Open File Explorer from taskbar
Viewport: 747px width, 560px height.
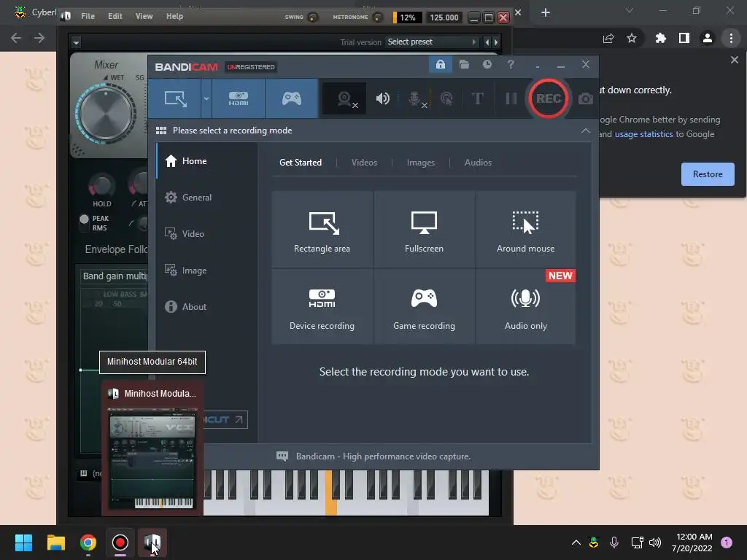tap(55, 542)
